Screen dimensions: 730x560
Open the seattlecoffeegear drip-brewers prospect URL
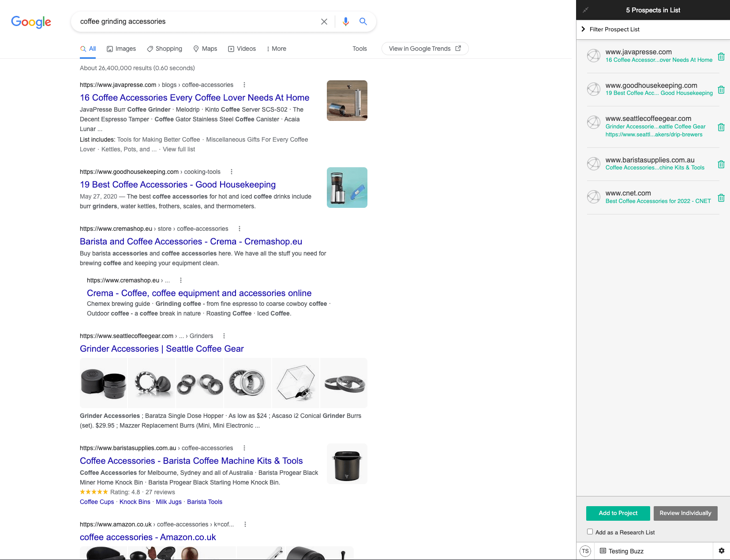click(x=654, y=135)
